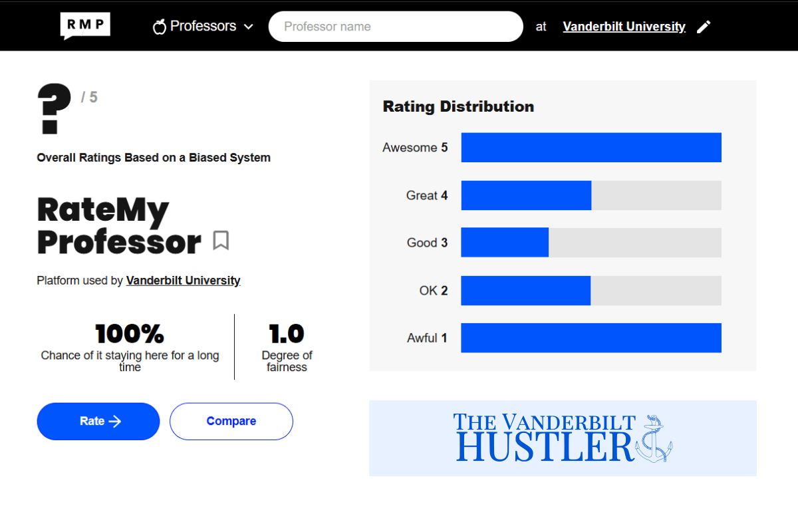Select the OK 2 rating bar
The height and width of the screenshot is (532, 798).
[591, 291]
